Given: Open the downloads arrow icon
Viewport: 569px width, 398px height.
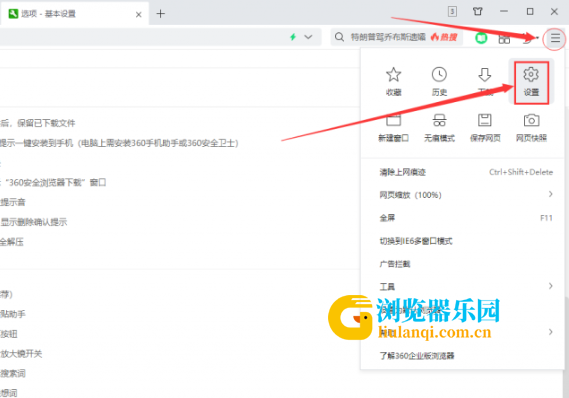Looking at the screenshot, I should (x=485, y=75).
